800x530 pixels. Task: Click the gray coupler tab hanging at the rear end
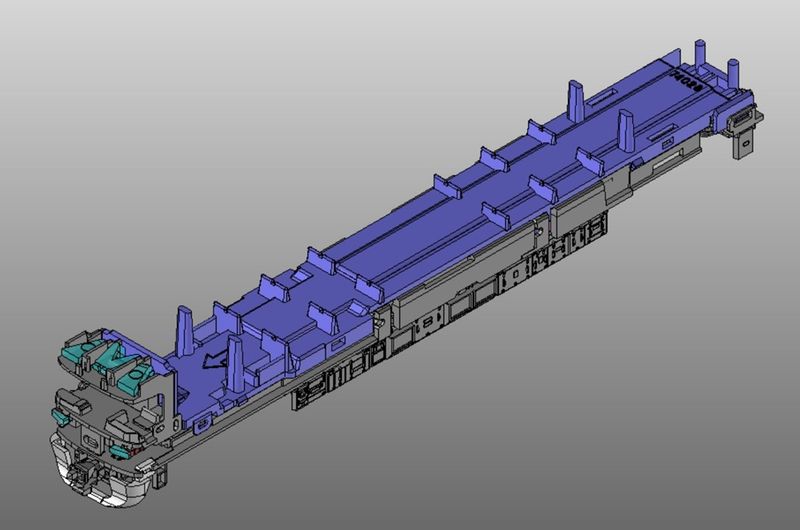click(x=745, y=141)
